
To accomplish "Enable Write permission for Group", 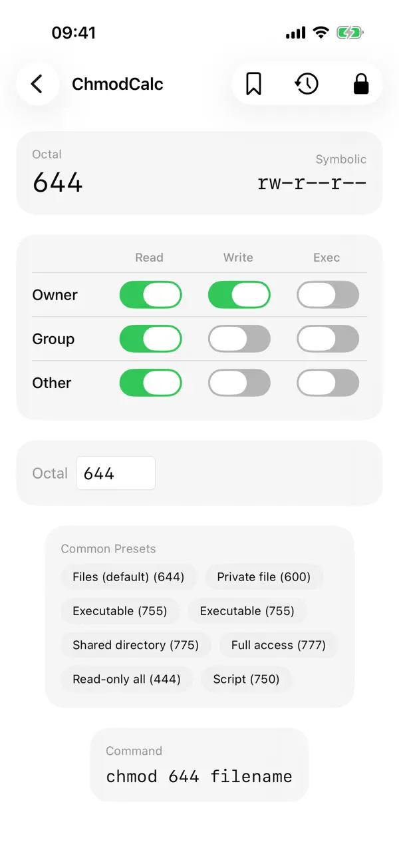I will point(239,339).
